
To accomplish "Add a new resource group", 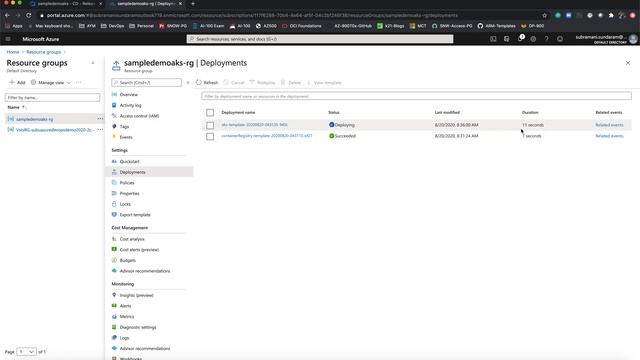I will 17,82.
